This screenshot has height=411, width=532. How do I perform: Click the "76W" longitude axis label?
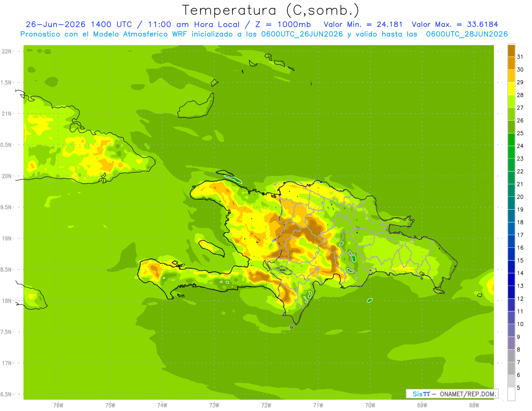point(58,405)
